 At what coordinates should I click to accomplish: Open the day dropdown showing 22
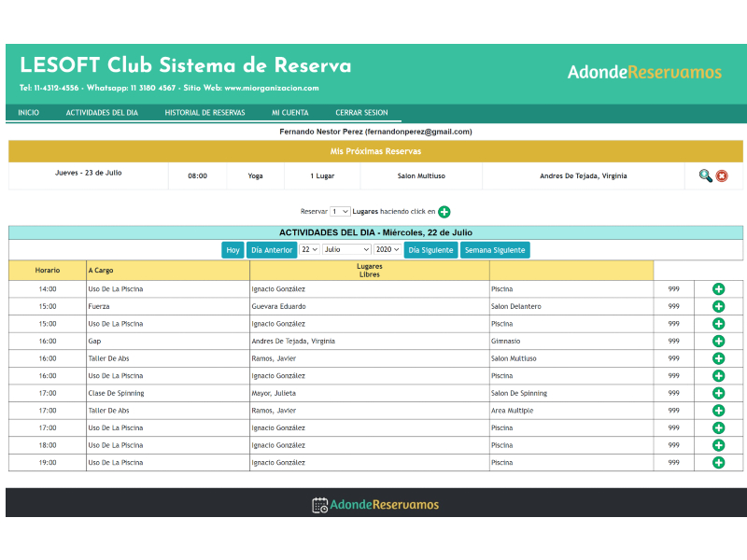tap(309, 250)
